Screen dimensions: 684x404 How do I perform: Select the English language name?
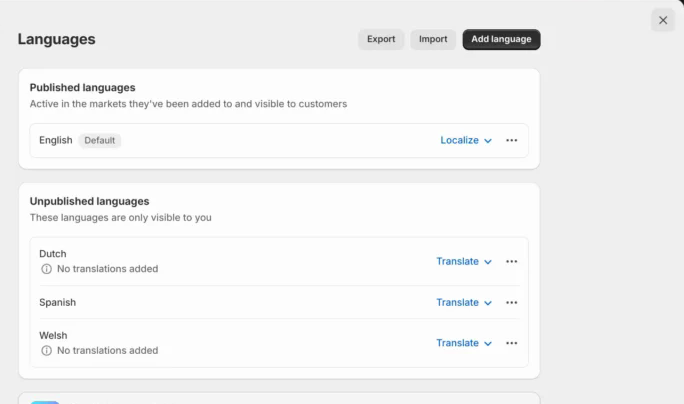[x=56, y=140]
